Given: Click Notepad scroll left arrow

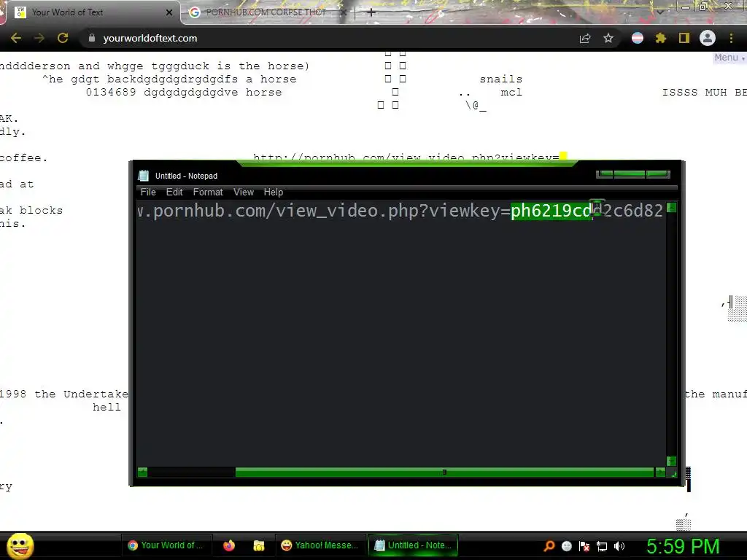Looking at the screenshot, I should coord(142,472).
